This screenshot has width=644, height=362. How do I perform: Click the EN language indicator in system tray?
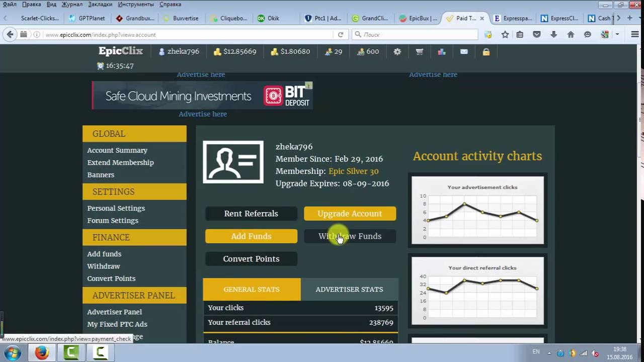tap(536, 351)
